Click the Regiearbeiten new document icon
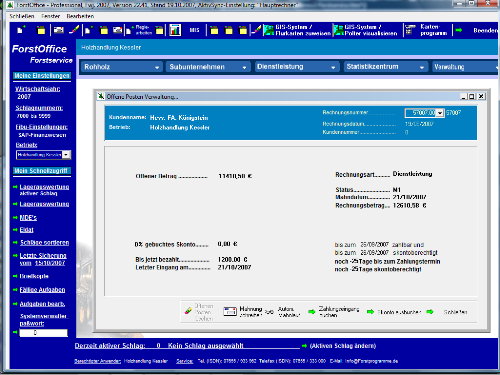500x375 pixels. (128, 31)
